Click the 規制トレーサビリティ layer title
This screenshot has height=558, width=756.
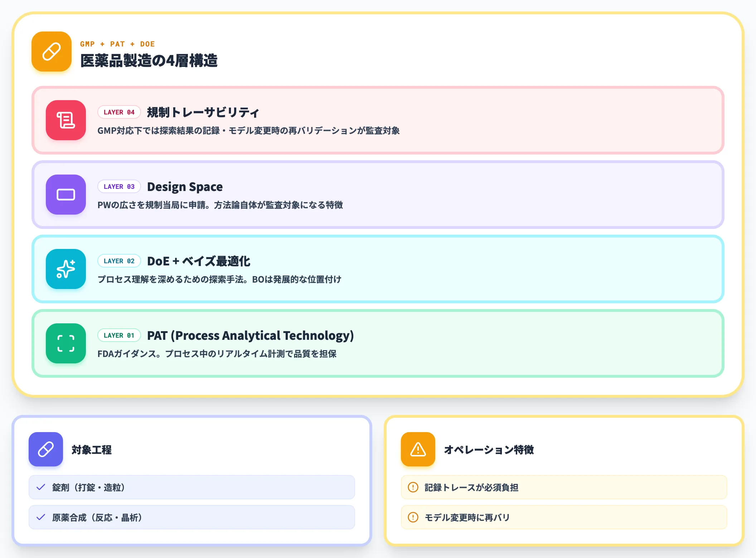tap(203, 112)
